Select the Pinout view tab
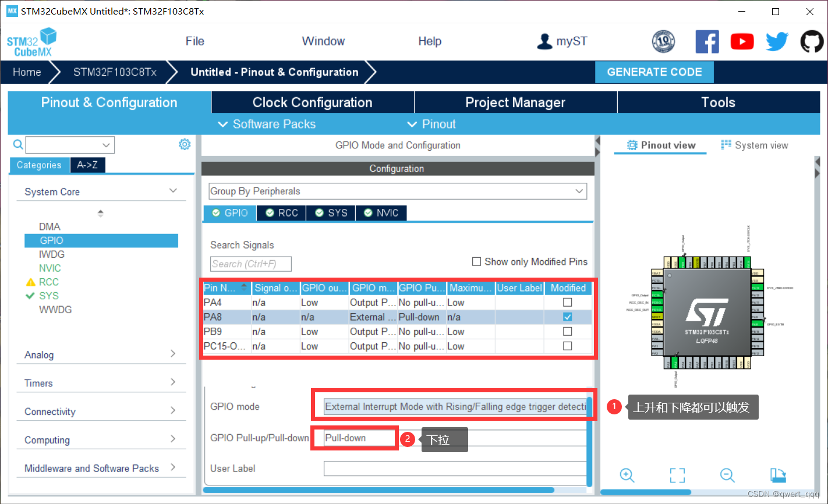This screenshot has width=828, height=504. (x=661, y=145)
